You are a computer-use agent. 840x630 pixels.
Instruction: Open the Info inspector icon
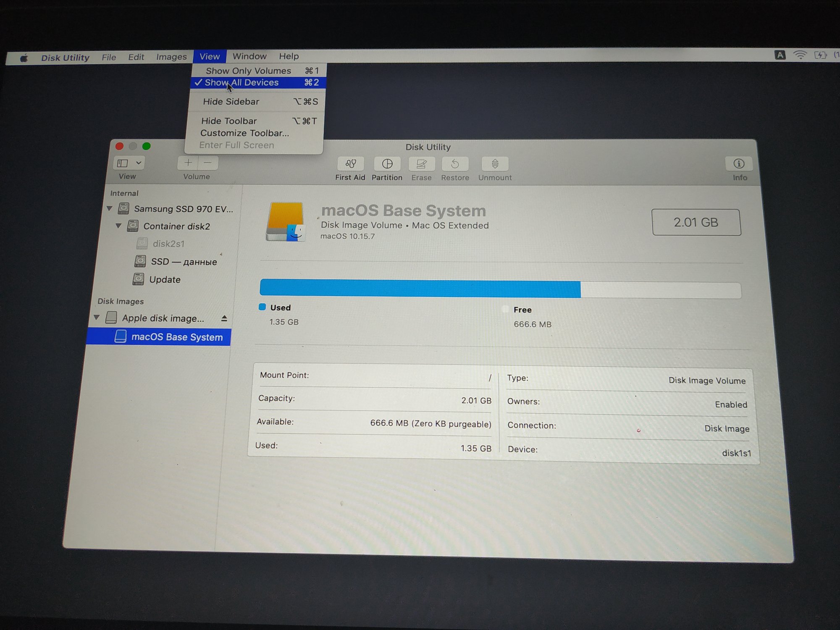pyautogui.click(x=739, y=164)
